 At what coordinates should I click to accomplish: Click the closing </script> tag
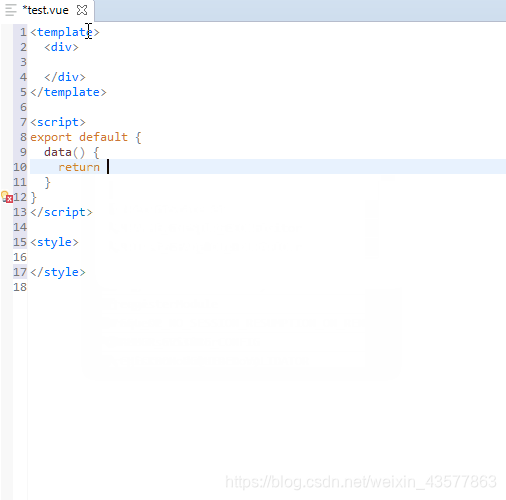pos(61,212)
